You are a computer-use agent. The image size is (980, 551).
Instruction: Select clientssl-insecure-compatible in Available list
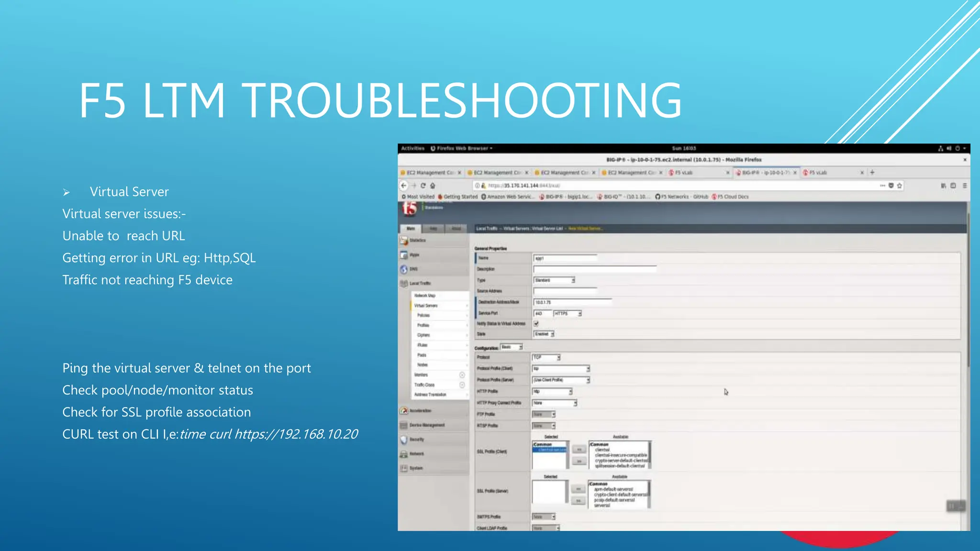[621, 455]
